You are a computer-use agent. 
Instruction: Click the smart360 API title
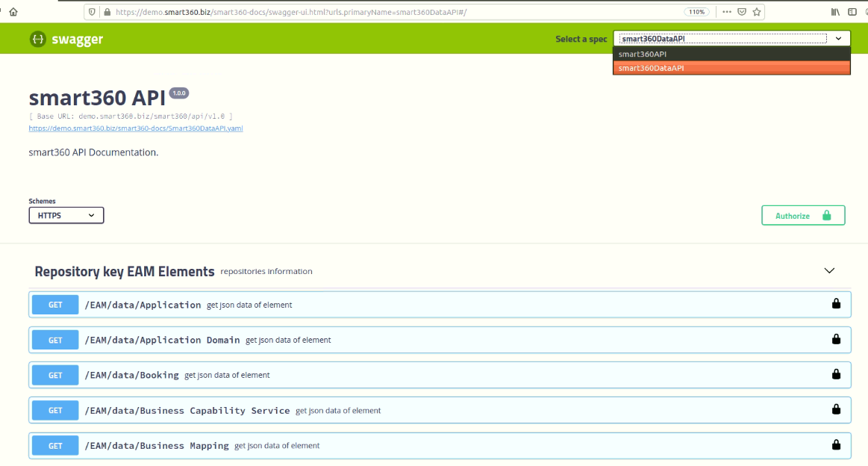pos(98,98)
